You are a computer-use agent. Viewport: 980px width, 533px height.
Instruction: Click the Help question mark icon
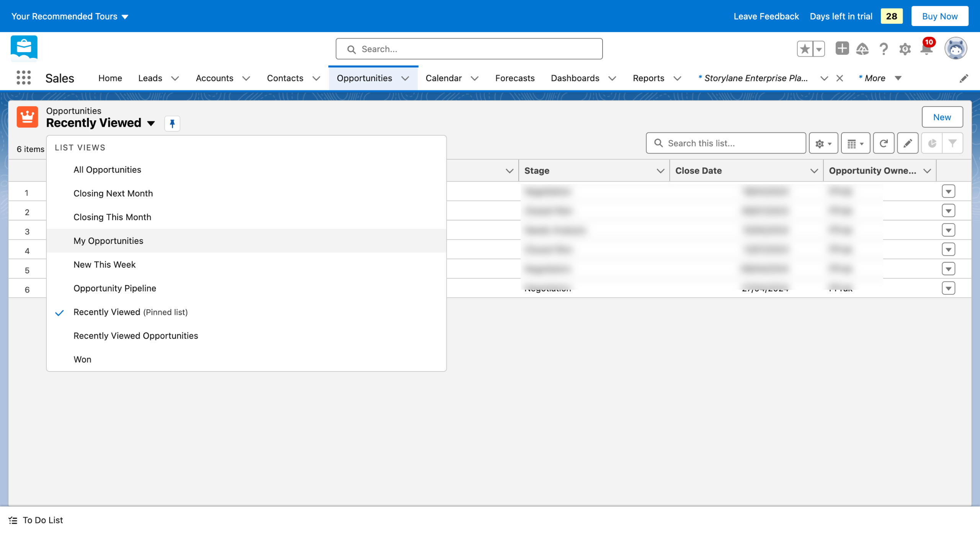(884, 49)
